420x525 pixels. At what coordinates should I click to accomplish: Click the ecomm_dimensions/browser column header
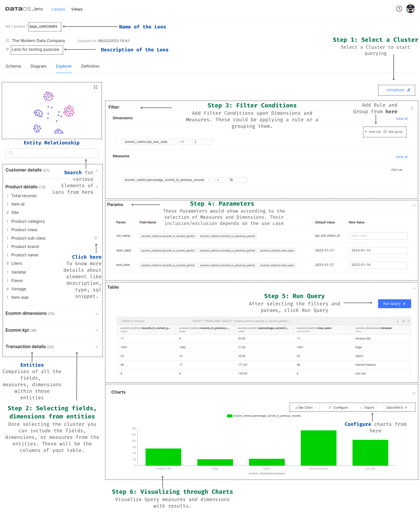pyautogui.click(x=381, y=329)
